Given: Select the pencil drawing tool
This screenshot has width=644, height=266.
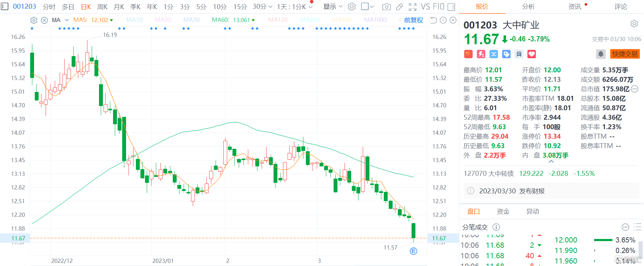Looking at the screenshot, I should point(400,7).
